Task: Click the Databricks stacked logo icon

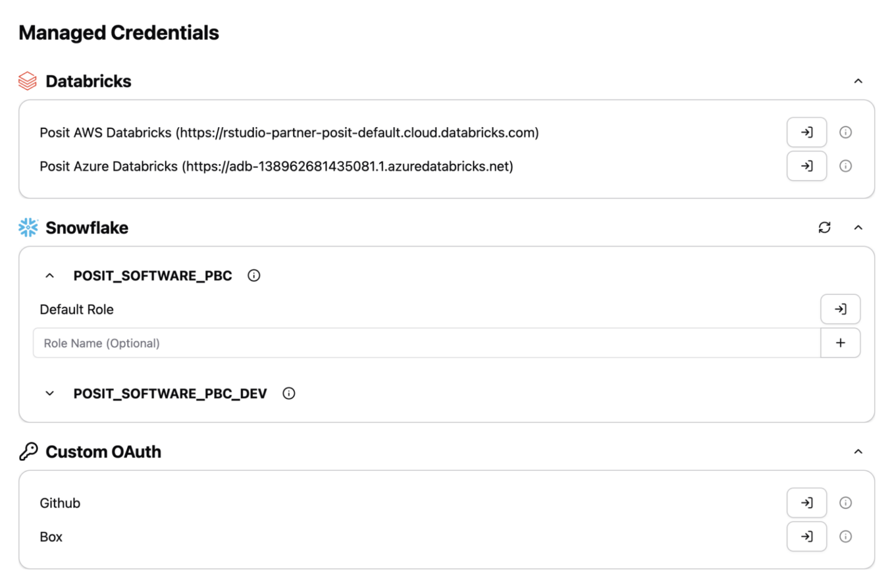Action: tap(27, 81)
